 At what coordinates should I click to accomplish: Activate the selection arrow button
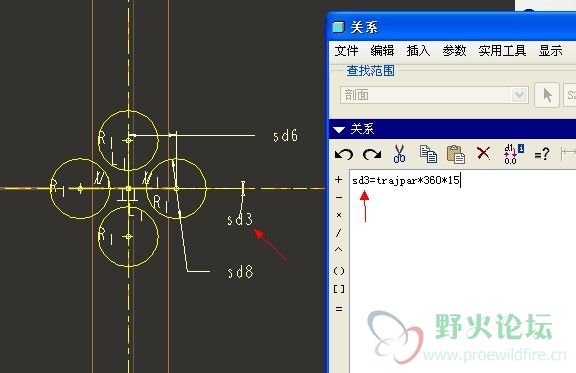point(547,95)
